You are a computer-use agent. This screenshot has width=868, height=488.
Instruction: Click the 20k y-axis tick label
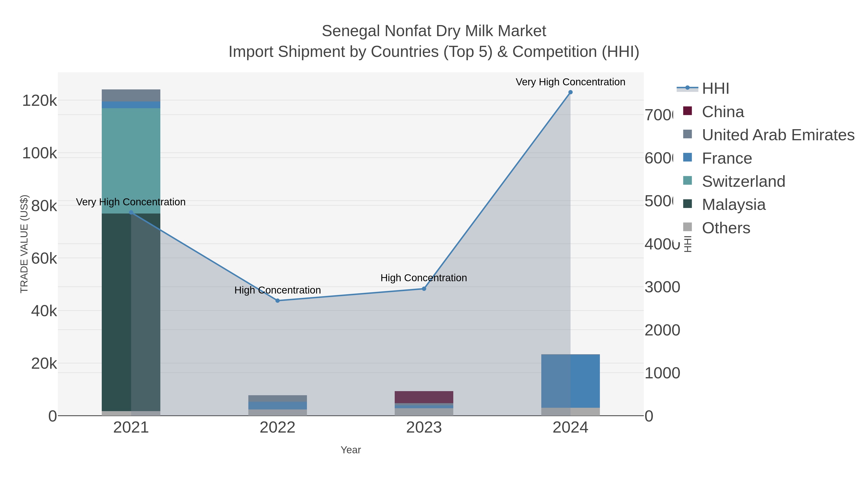44,364
